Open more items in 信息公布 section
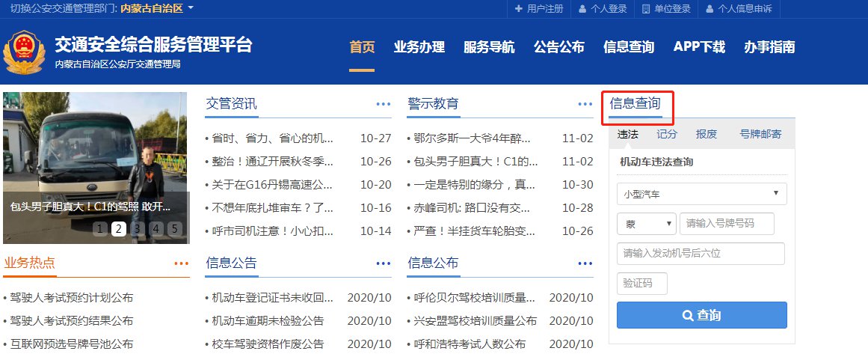The width and height of the screenshot is (868, 354). click(x=585, y=263)
